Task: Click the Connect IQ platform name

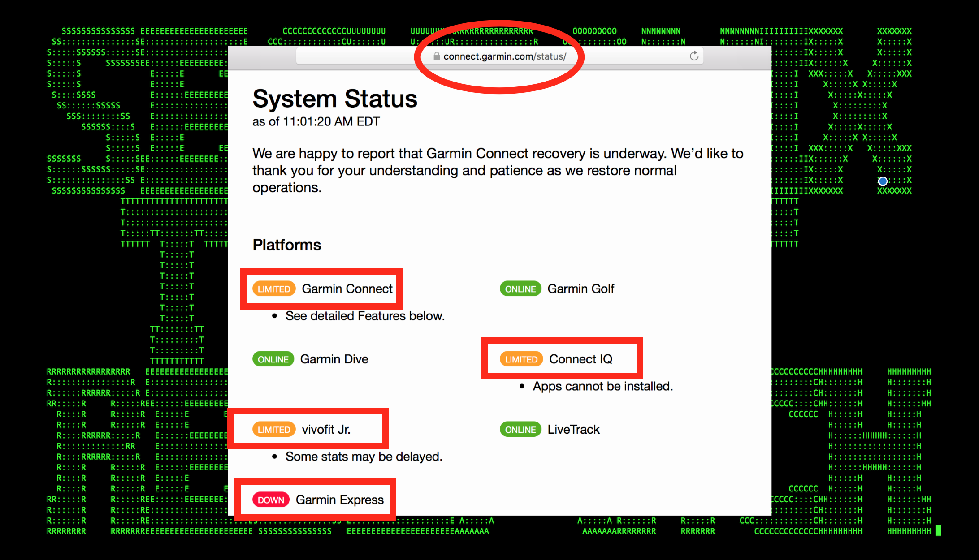Action: tap(580, 359)
